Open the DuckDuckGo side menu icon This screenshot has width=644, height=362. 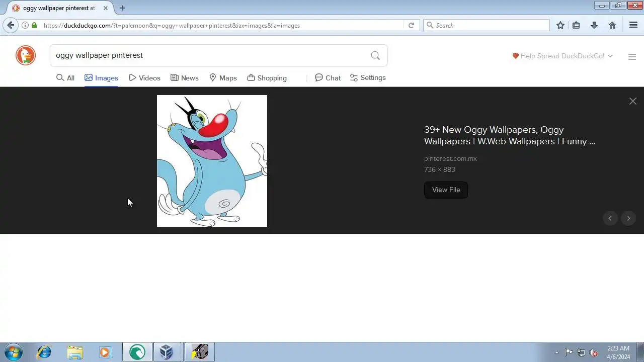click(632, 57)
